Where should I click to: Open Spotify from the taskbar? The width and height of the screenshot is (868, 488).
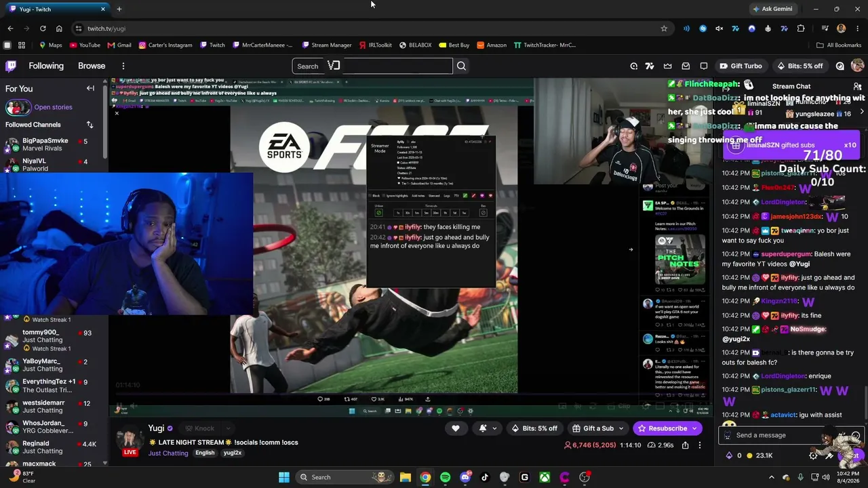tap(445, 477)
